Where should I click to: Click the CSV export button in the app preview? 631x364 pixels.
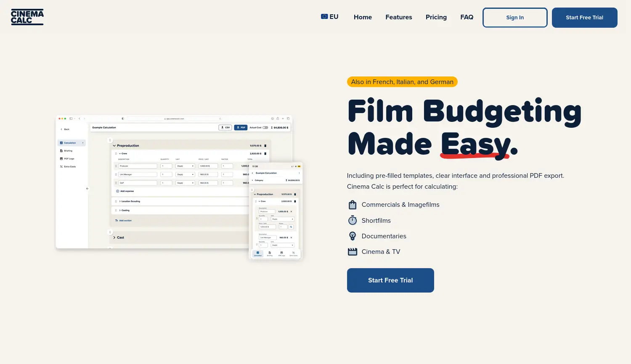[225, 127]
